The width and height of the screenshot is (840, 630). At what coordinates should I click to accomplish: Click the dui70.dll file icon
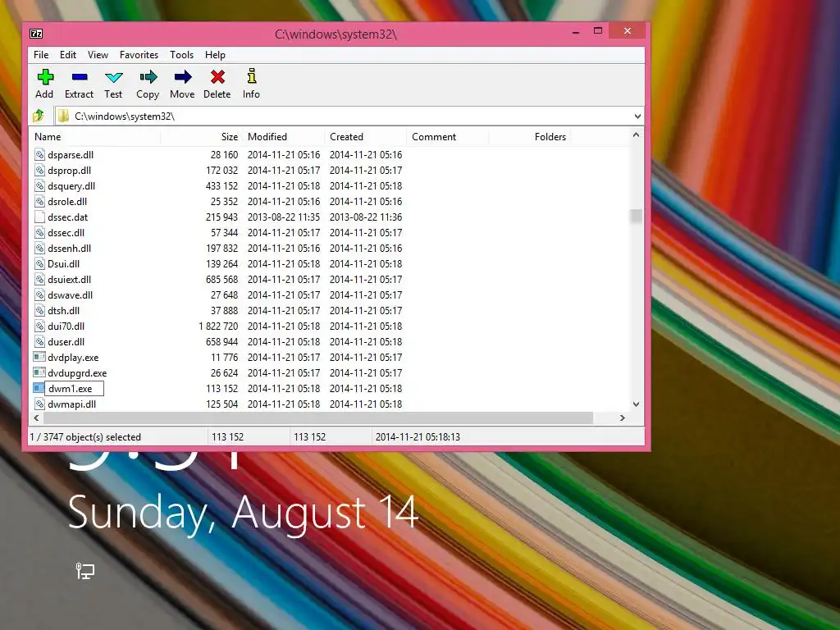[x=39, y=326]
